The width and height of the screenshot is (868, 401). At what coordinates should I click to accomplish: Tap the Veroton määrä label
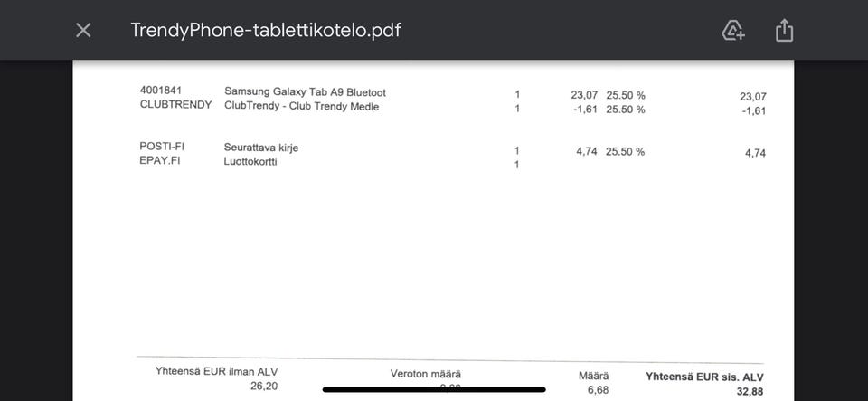[426, 374]
